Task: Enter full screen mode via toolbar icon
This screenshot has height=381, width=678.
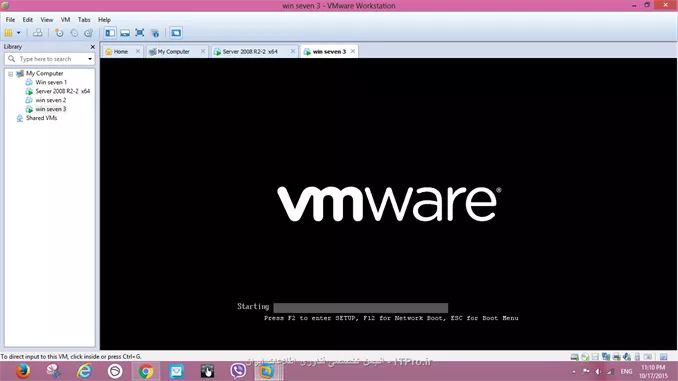Action: coord(140,33)
